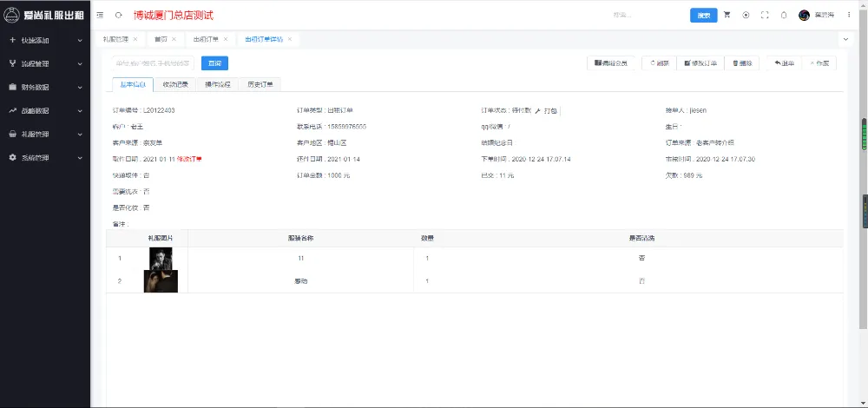Close the 出租订单详情 tab
The width and height of the screenshot is (868, 408).
pyautogui.click(x=291, y=39)
